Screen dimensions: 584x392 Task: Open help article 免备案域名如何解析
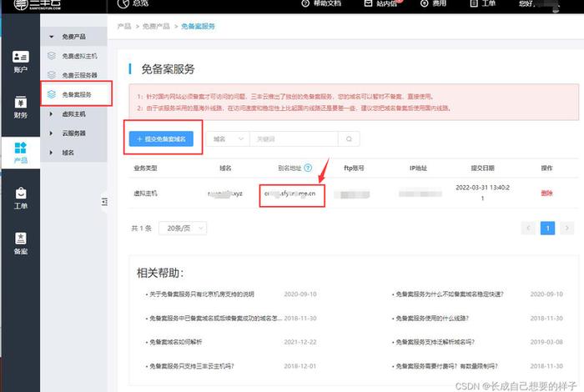coord(175,342)
